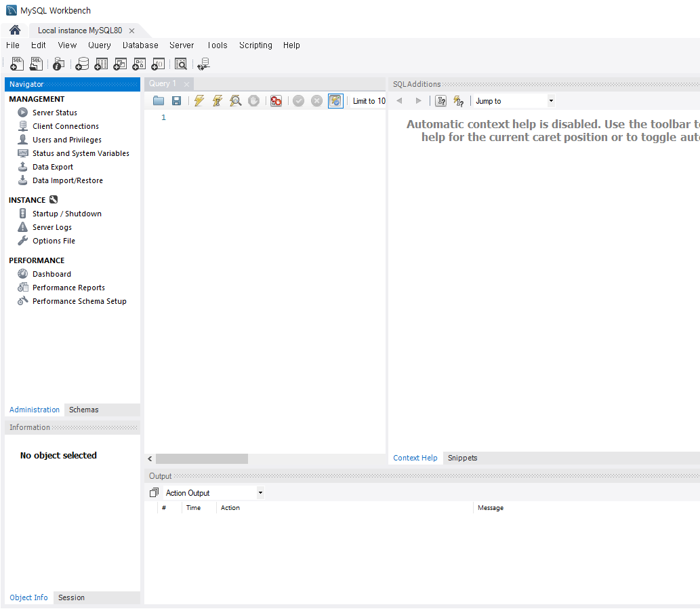Image resolution: width=700 pixels, height=609 pixels.
Task: Open Performance Schema Setup
Action: click(x=79, y=301)
